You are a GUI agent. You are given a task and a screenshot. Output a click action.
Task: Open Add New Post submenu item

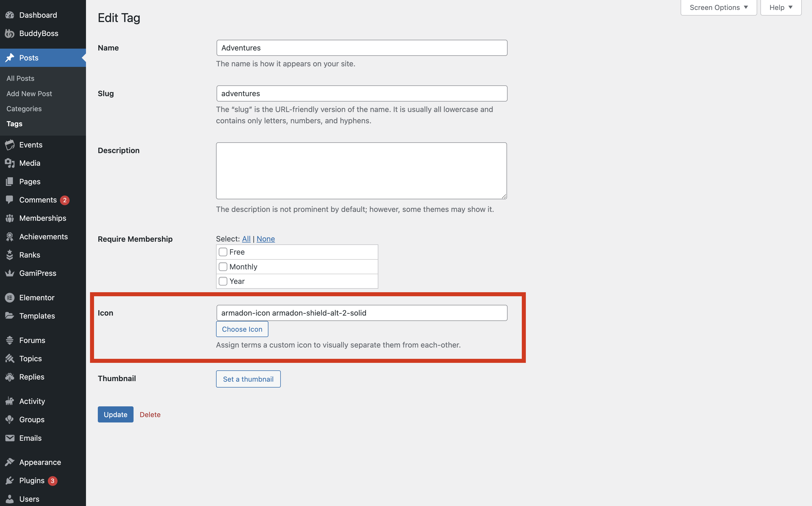tap(29, 94)
